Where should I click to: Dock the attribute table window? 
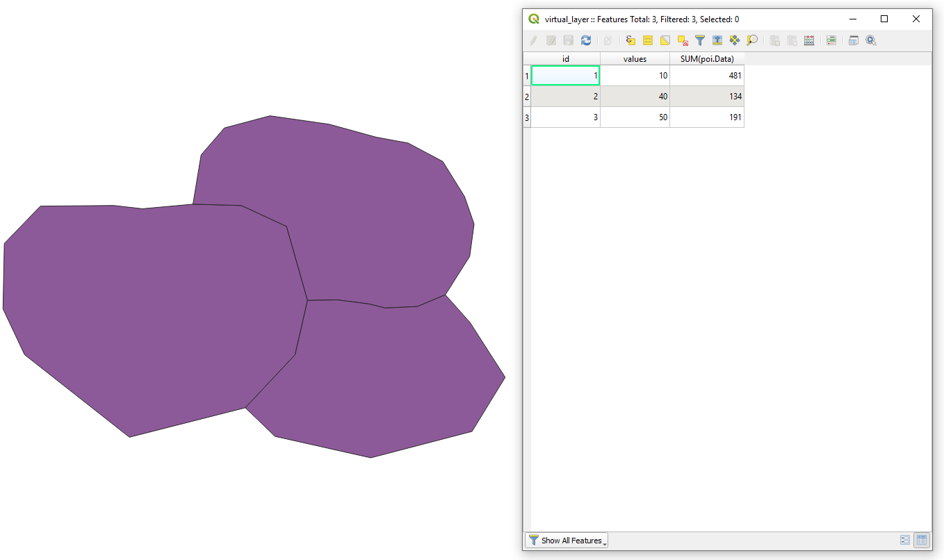pos(854,40)
